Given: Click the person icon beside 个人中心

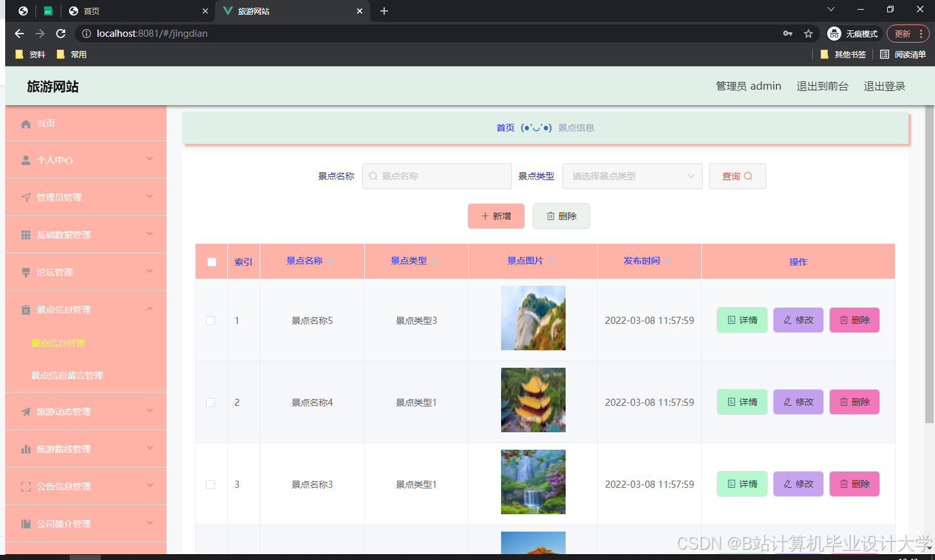Looking at the screenshot, I should pyautogui.click(x=26, y=160).
